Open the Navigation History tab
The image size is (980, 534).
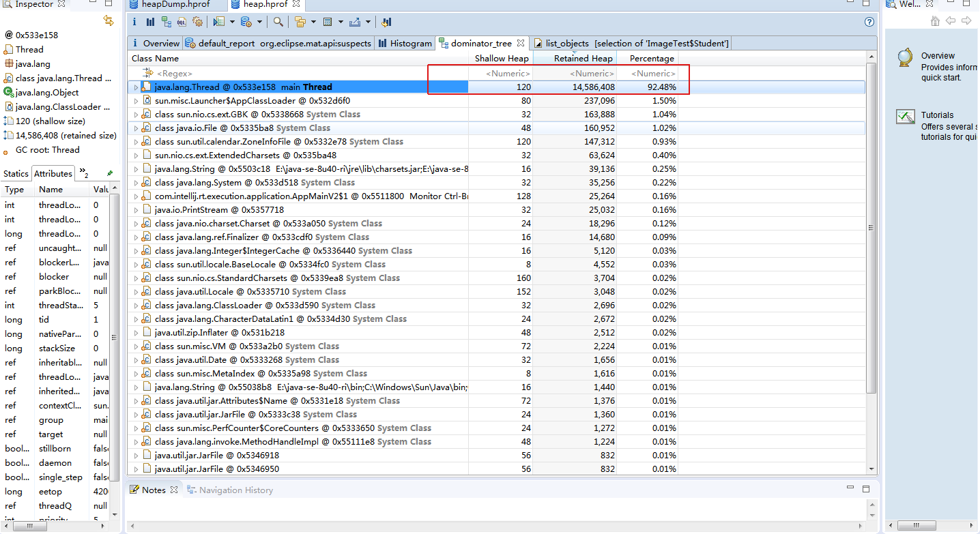235,490
